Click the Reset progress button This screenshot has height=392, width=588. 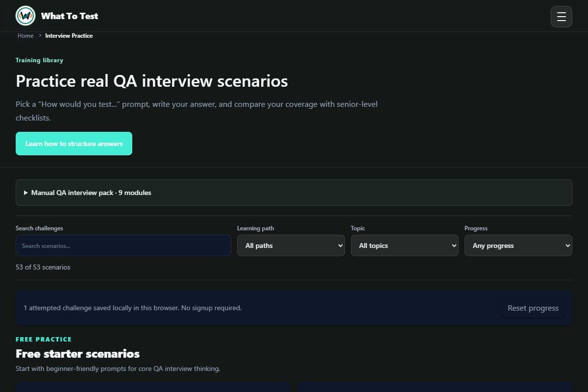[533, 308]
